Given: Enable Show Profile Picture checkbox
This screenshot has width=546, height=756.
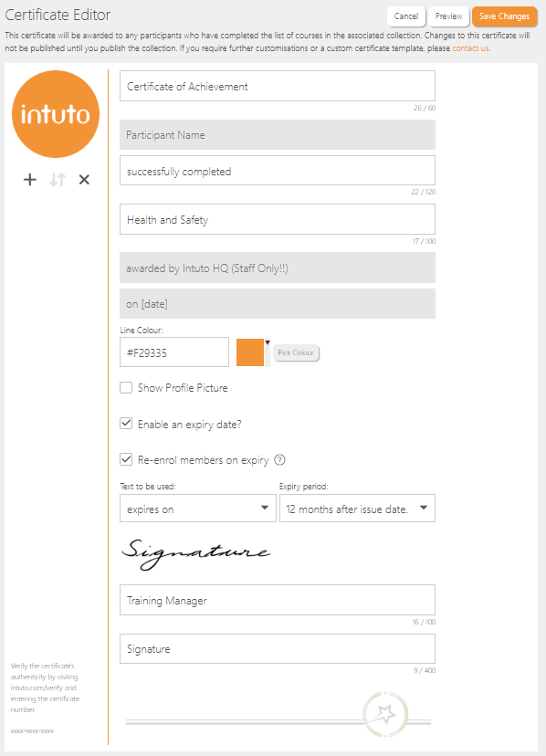Looking at the screenshot, I should pos(126,388).
